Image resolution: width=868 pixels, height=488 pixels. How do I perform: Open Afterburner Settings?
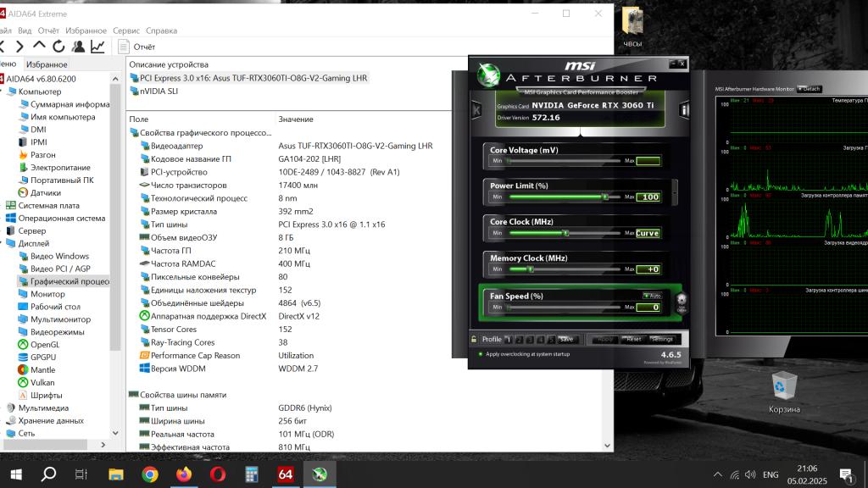click(x=661, y=339)
